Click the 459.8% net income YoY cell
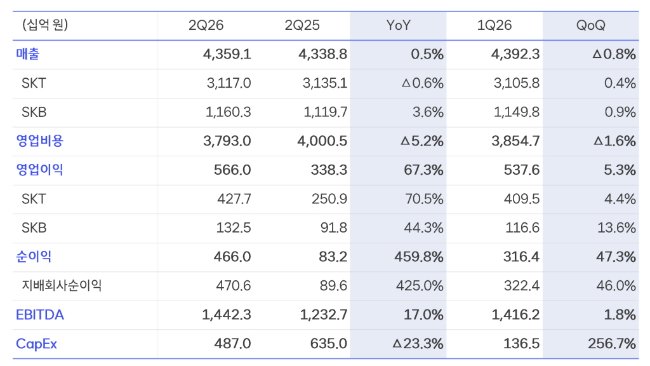This screenshot has width=650, height=366. (x=419, y=257)
